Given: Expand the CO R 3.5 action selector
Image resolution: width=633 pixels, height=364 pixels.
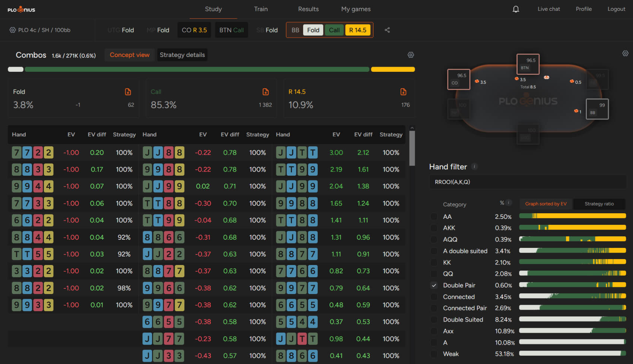Looking at the screenshot, I should pyautogui.click(x=194, y=30).
